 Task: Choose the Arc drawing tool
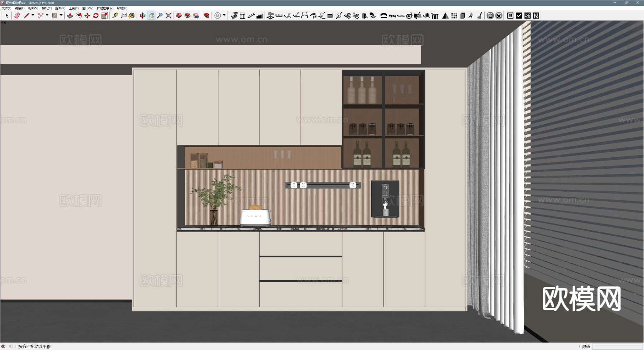40,15
